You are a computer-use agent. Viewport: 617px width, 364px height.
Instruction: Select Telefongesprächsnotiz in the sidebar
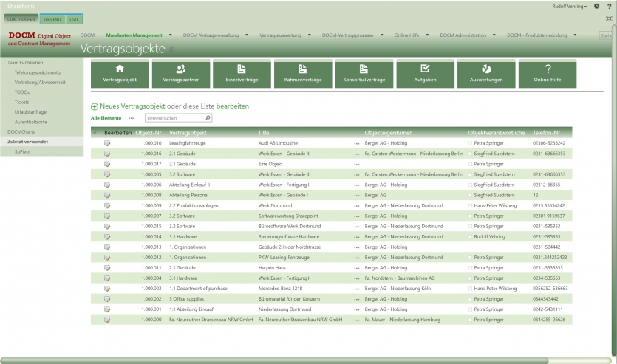point(38,72)
